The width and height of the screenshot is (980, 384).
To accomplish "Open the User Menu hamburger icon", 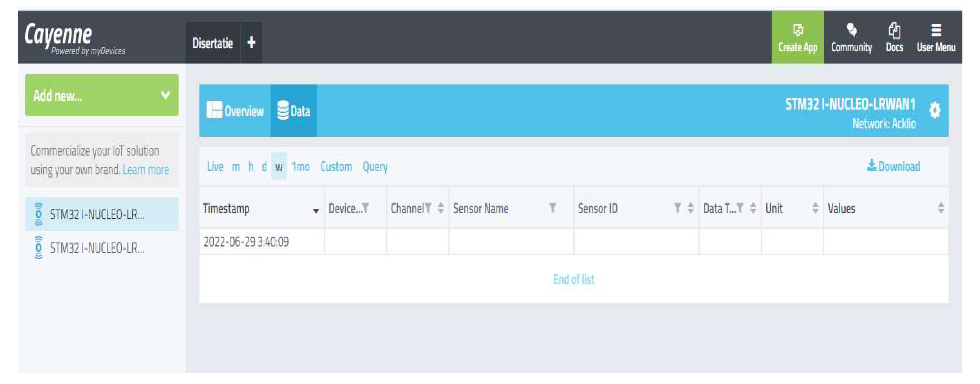I will pyautogui.click(x=936, y=30).
